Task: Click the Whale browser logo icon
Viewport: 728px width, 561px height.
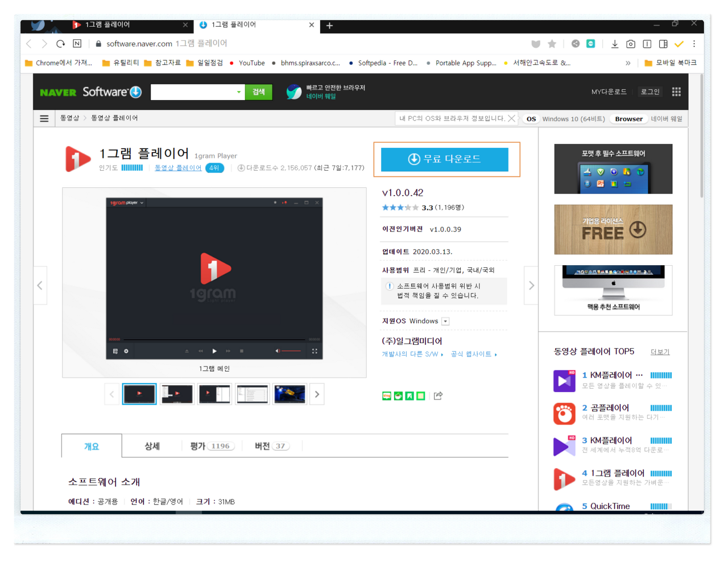Action: point(294,92)
